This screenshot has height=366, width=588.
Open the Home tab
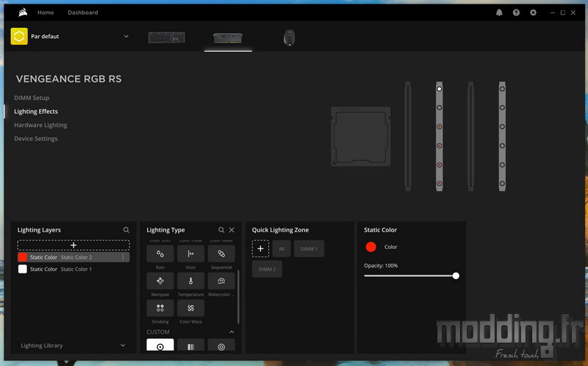46,12
